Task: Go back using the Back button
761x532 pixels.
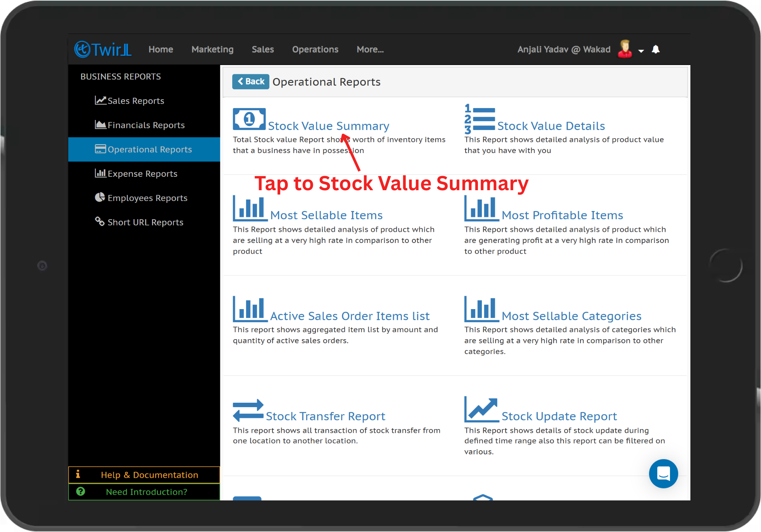Action: [x=251, y=82]
